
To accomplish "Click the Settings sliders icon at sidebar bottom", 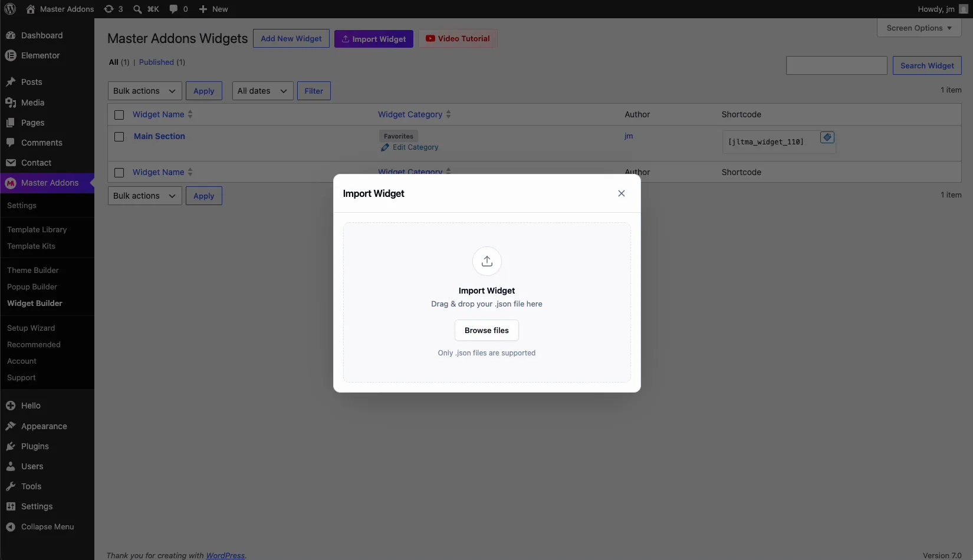I will tap(11, 506).
